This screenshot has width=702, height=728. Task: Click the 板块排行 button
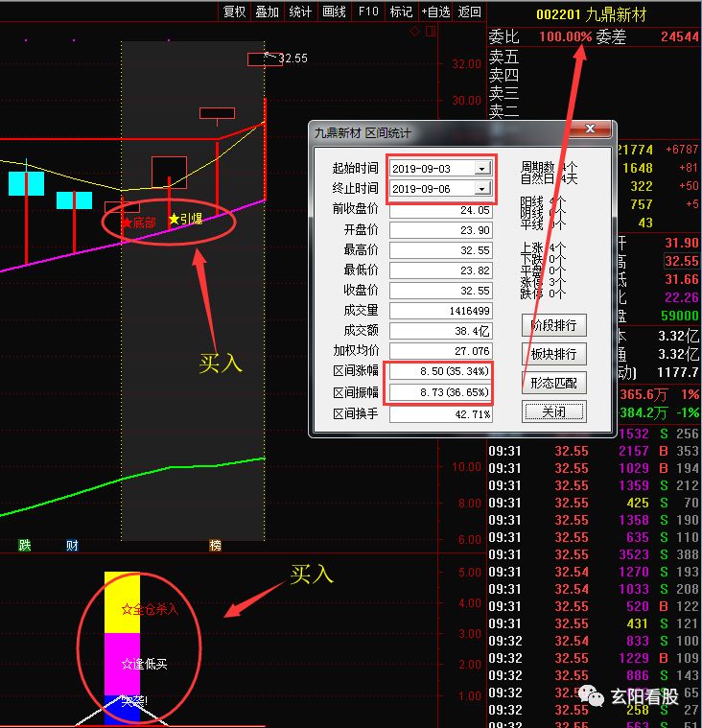pyautogui.click(x=554, y=354)
